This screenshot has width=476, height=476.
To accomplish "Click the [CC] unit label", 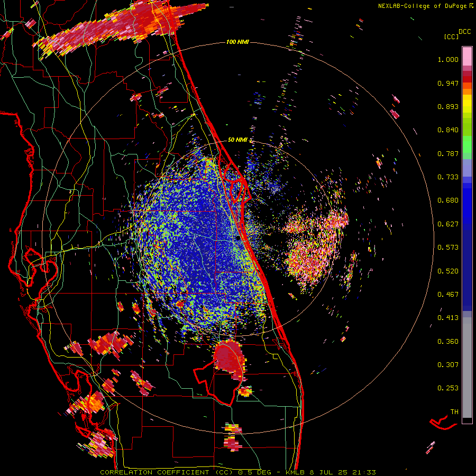I will click(451, 36).
